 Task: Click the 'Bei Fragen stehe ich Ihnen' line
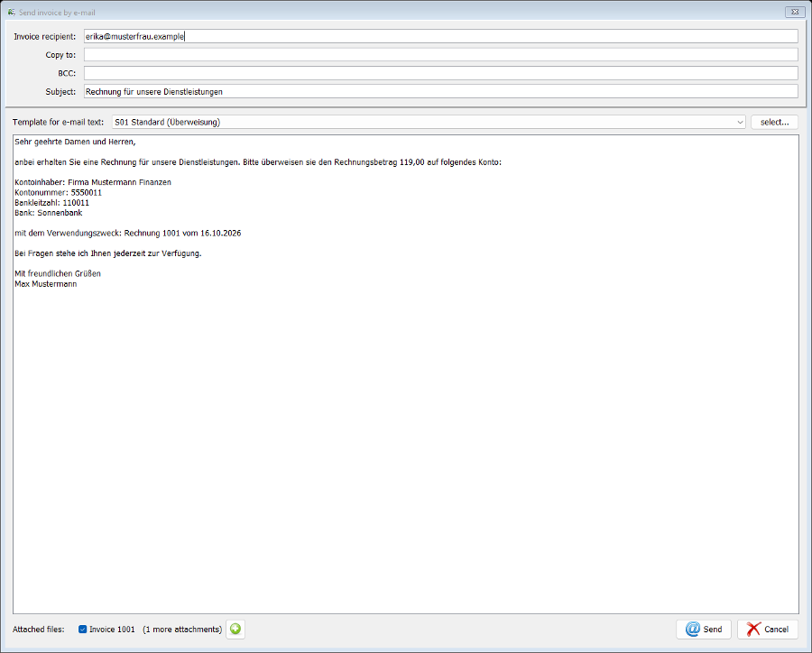pos(107,253)
